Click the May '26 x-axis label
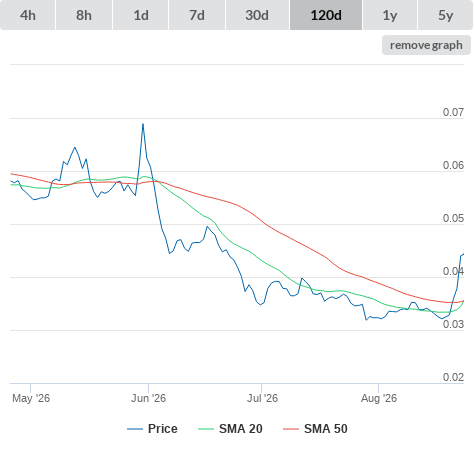This screenshot has width=474, height=455. tap(31, 398)
